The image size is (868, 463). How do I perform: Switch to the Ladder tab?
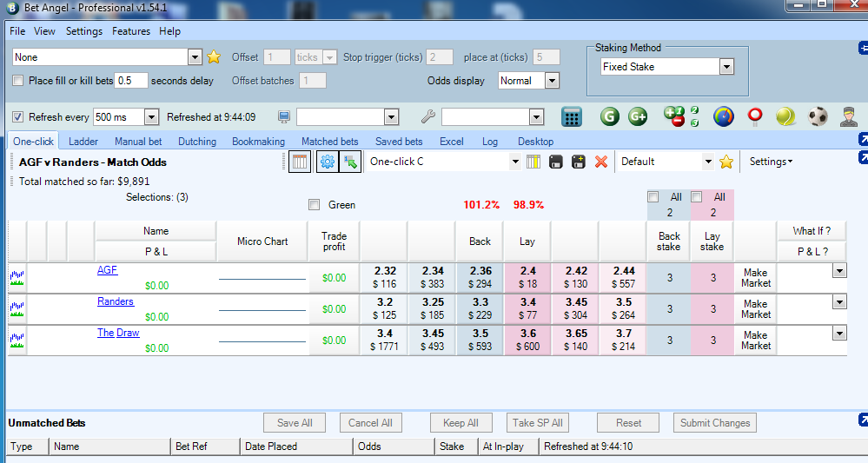83,142
